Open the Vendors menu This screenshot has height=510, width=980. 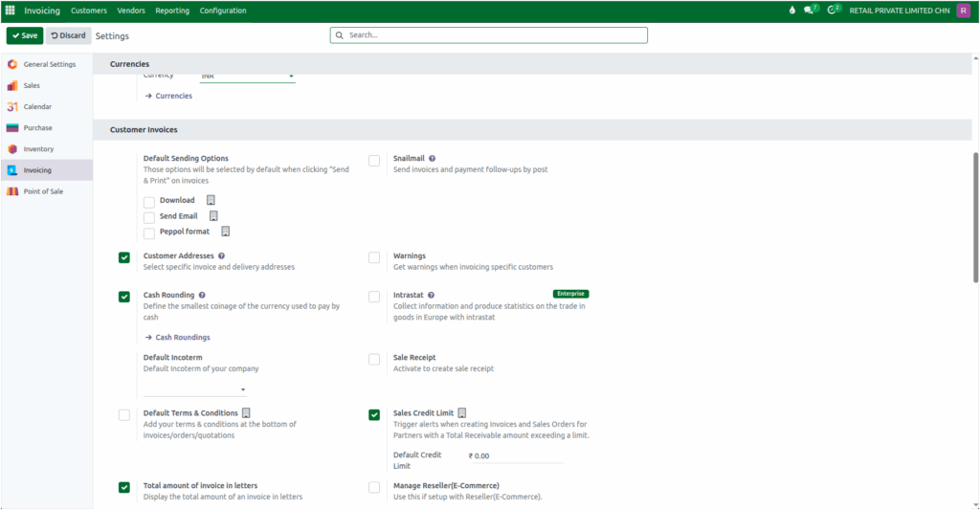131,11
